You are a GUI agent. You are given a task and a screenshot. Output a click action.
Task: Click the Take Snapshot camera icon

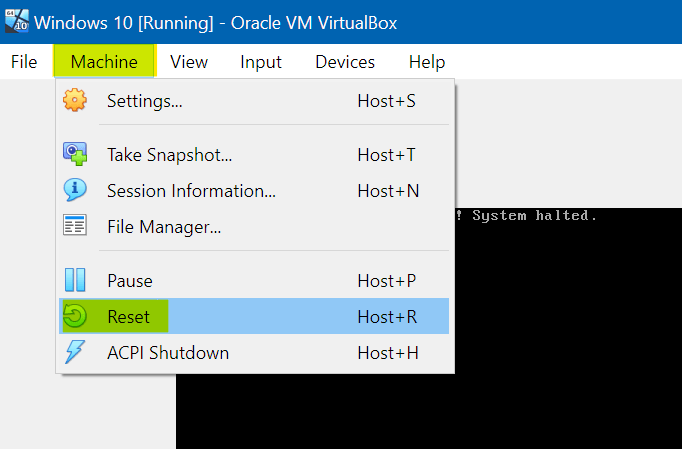click(x=75, y=154)
